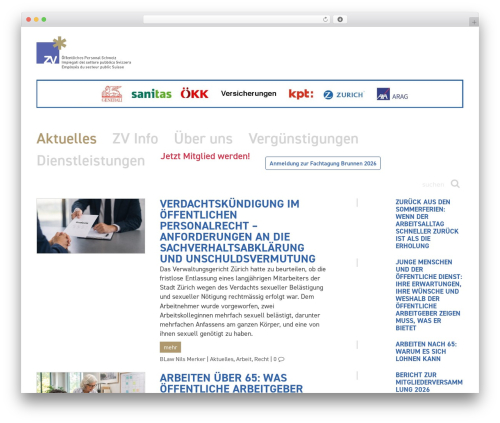Open the Dienstleistungen menu item
500x423 pixels.
click(x=91, y=161)
